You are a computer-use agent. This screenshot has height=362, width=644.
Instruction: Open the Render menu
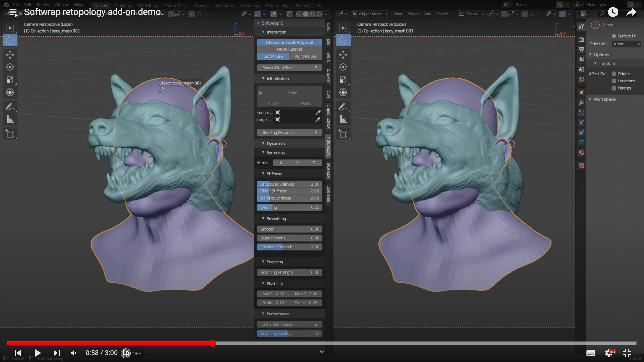43,5
